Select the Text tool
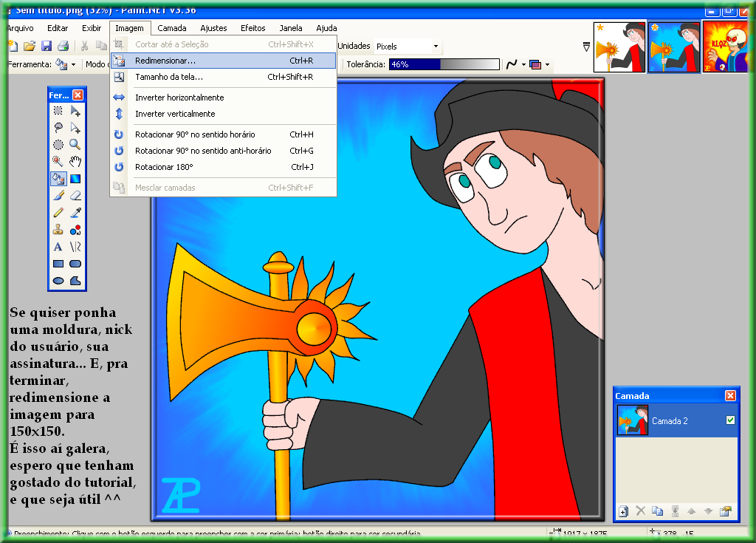 pos(58,247)
